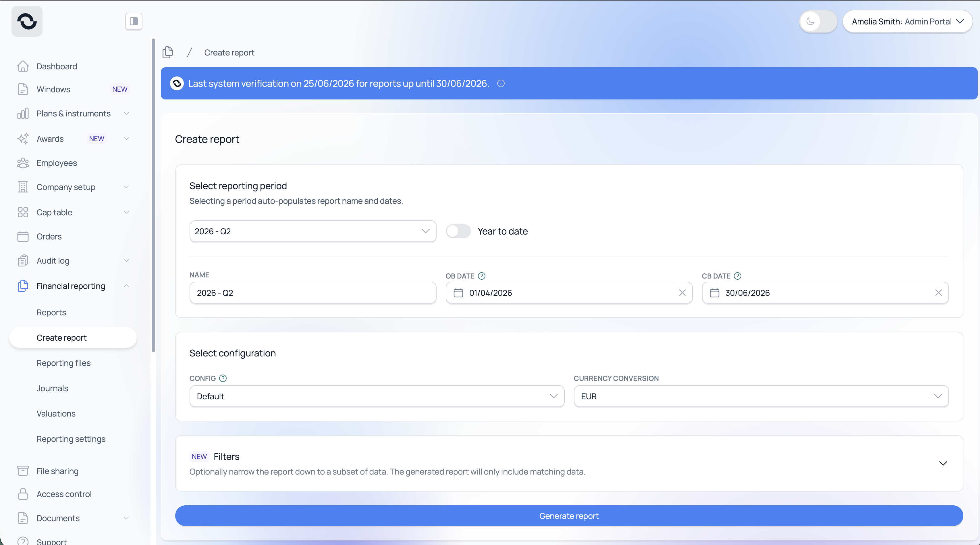980x545 pixels.
Task: Expand the Company setup chevron
Action: [126, 187]
